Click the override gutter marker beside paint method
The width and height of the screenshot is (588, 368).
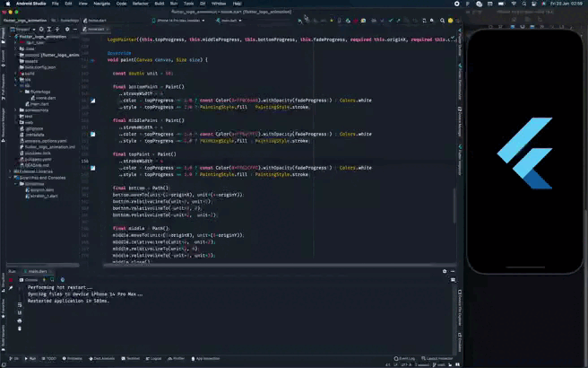coord(92,60)
